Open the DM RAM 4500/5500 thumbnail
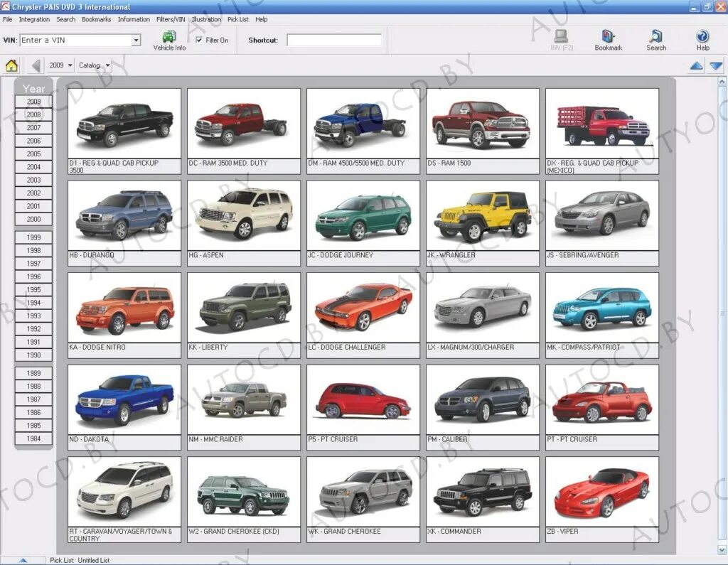The height and width of the screenshot is (565, 728). [x=363, y=124]
